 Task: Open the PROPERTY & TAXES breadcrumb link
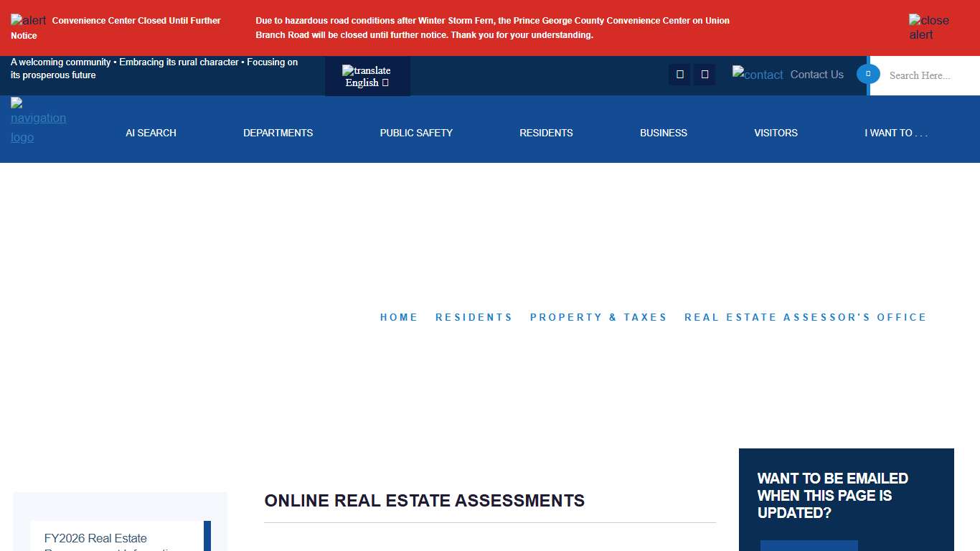click(598, 317)
